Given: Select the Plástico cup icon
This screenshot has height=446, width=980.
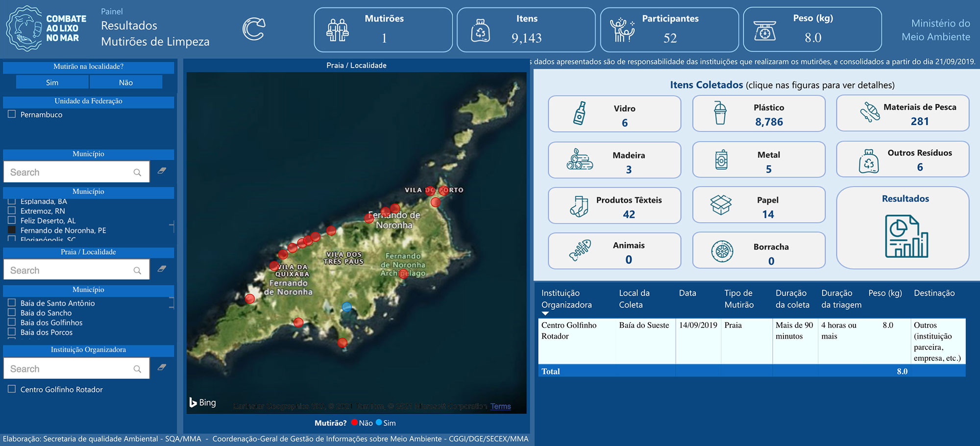Looking at the screenshot, I should [720, 113].
